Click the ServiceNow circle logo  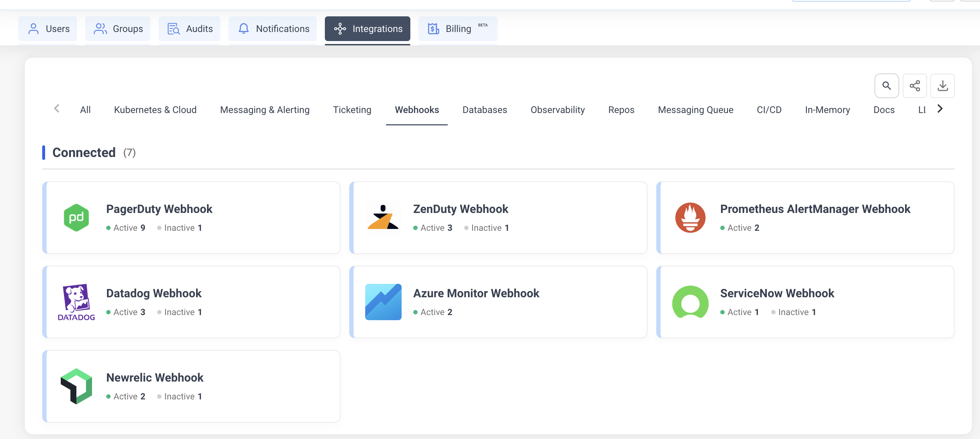pyautogui.click(x=690, y=302)
